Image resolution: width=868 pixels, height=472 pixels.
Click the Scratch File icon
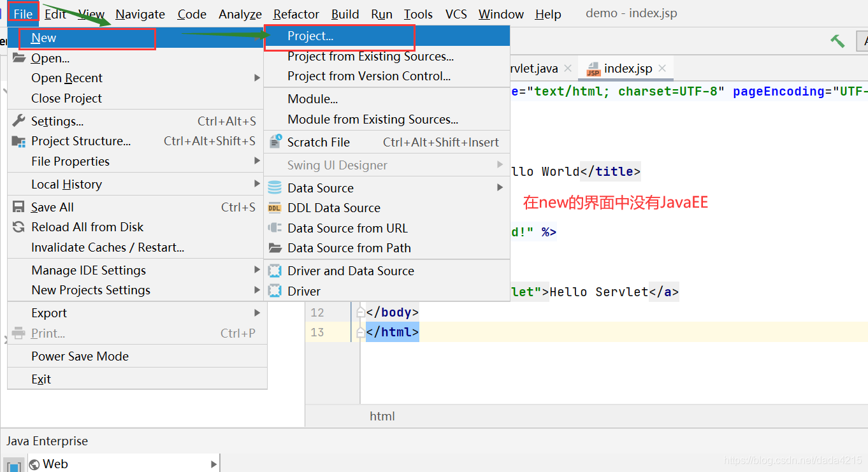275,142
